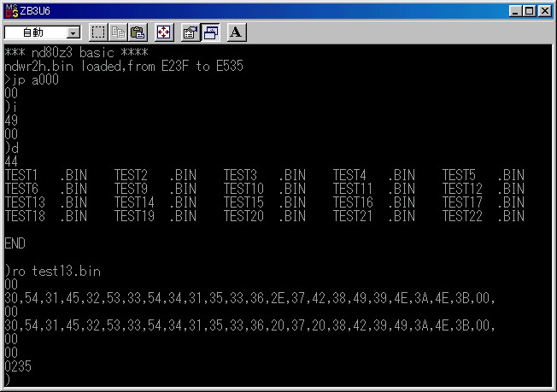557x392 pixels.
Task: Click the END text line
Action: point(15,243)
